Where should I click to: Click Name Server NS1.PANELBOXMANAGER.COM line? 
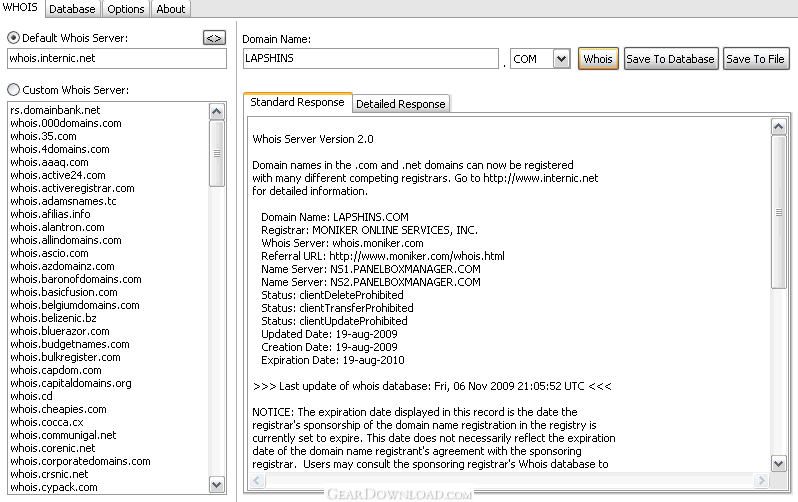[371, 269]
